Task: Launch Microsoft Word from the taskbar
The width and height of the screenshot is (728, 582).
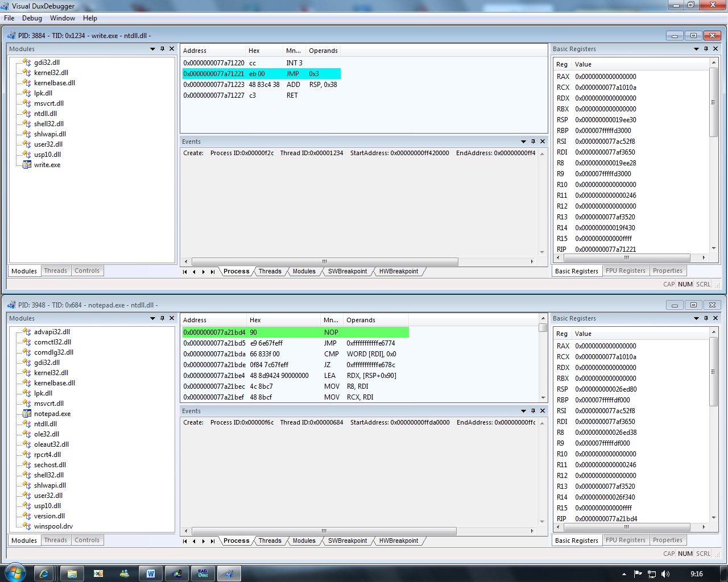Action: click(150, 573)
